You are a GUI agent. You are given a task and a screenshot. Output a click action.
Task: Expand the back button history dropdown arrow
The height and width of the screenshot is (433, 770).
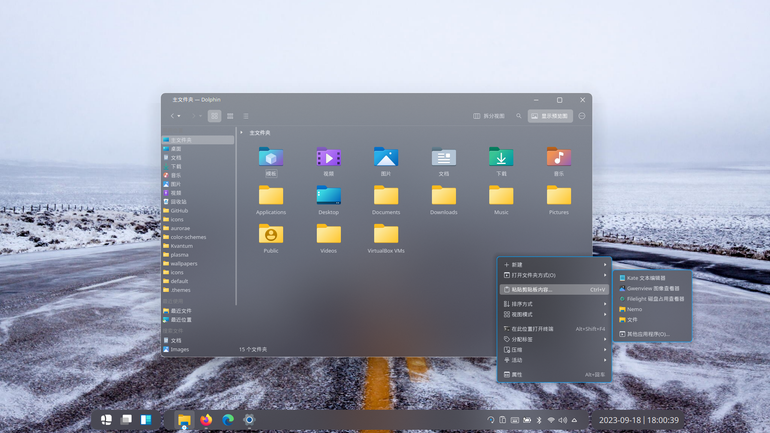[179, 116]
